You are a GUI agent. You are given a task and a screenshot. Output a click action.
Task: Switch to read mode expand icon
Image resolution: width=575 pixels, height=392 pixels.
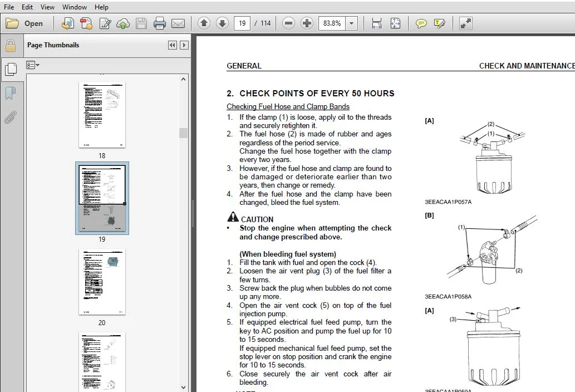(466, 23)
